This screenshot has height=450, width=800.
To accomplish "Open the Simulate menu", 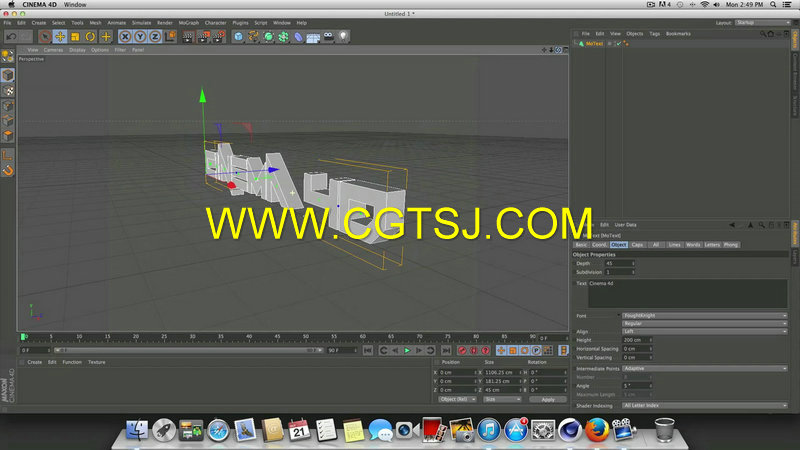I will [x=141, y=23].
